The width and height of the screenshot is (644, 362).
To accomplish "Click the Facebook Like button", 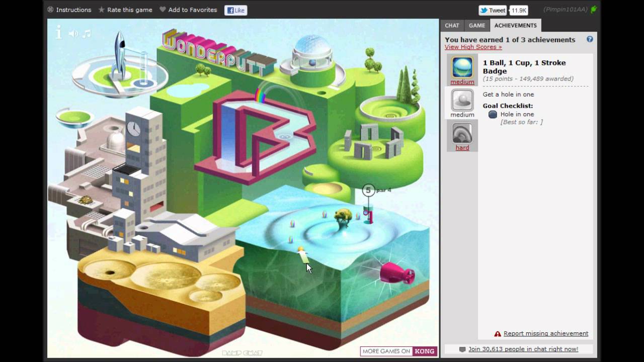I will click(235, 10).
